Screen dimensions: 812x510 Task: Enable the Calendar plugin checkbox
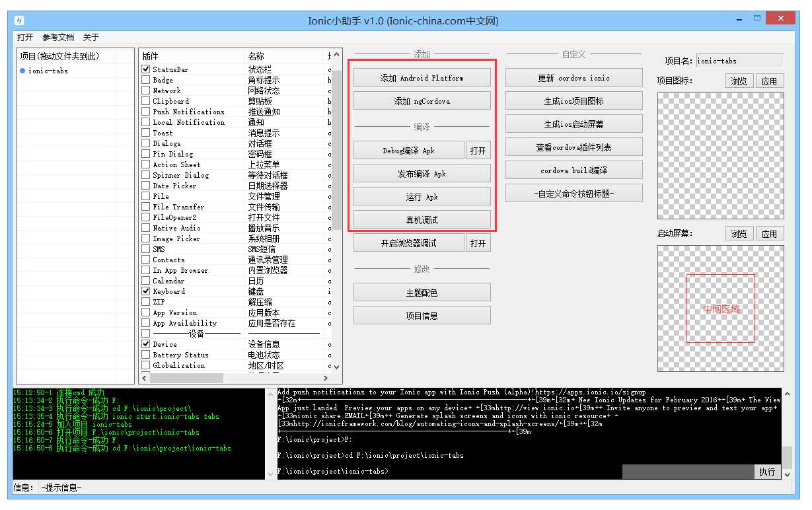click(146, 281)
